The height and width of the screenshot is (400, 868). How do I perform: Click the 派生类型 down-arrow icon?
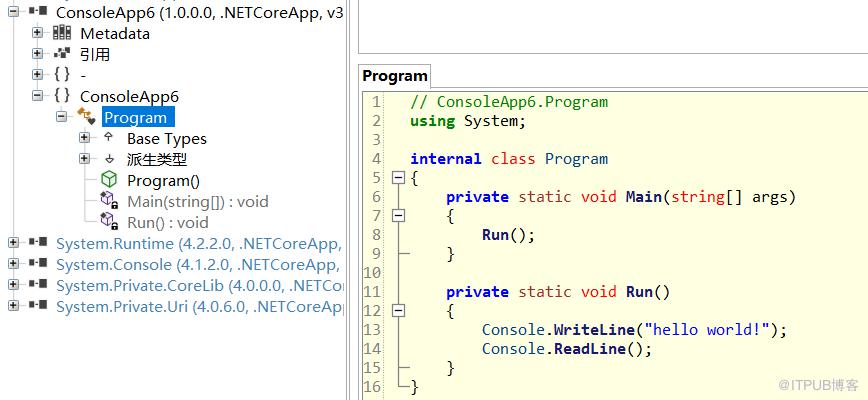(109, 159)
